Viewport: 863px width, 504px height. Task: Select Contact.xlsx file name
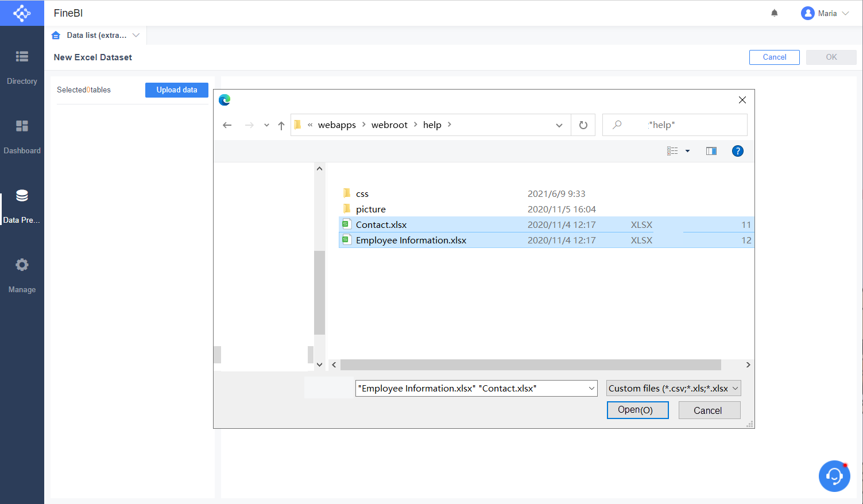pyautogui.click(x=381, y=225)
